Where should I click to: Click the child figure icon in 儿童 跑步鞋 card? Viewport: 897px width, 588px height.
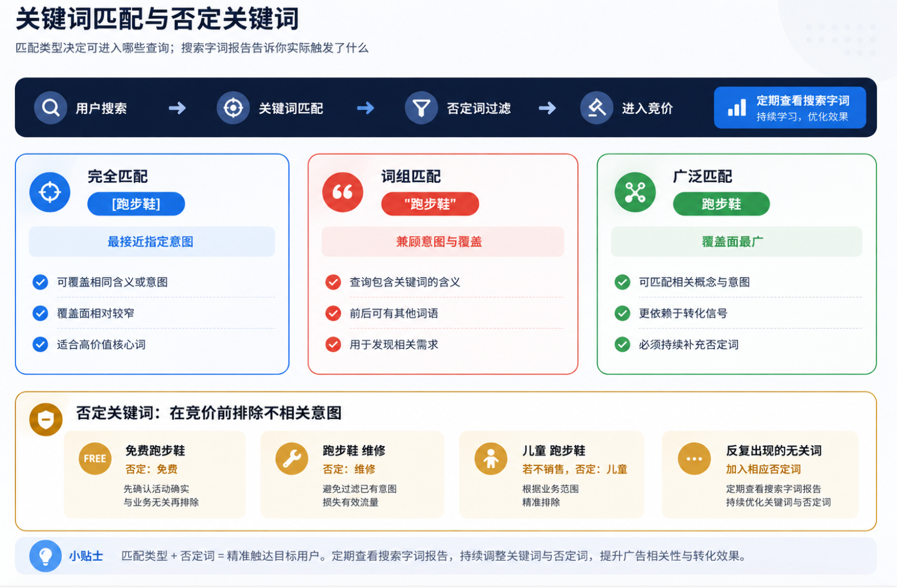click(491, 459)
